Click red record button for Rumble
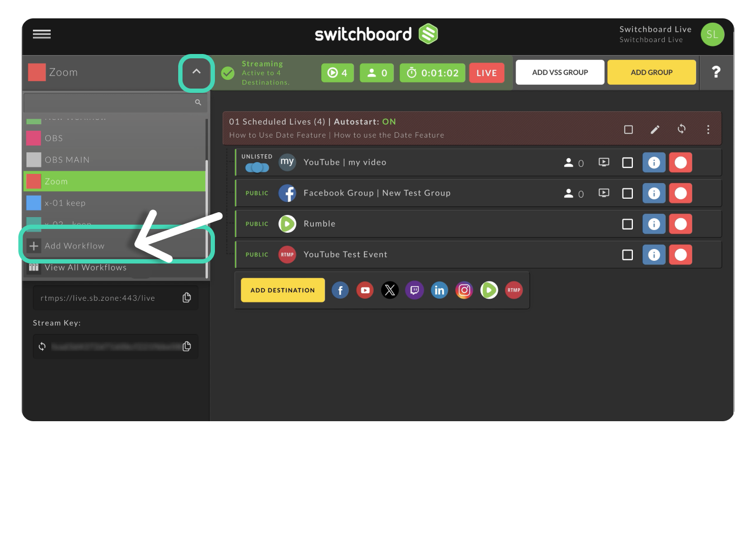This screenshot has width=756, height=540. [x=680, y=224]
